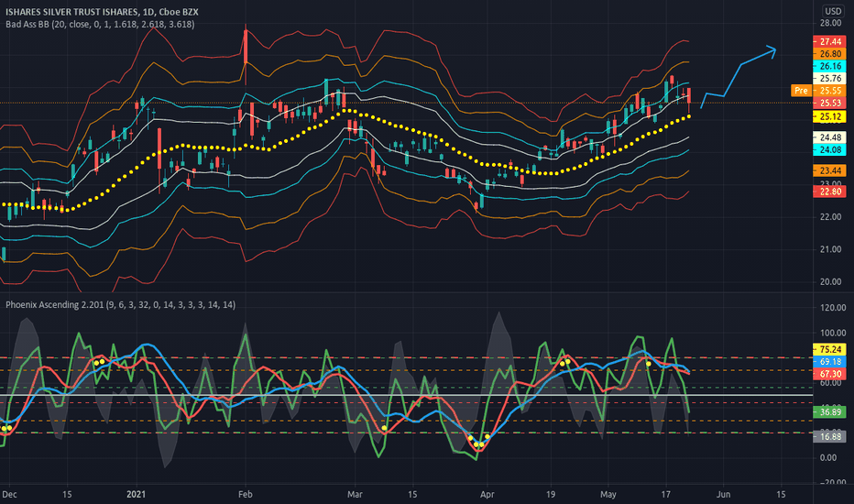Viewport: 854px width, 504px height.
Task: Select the cyan 24.08 price label
Action: pos(829,149)
